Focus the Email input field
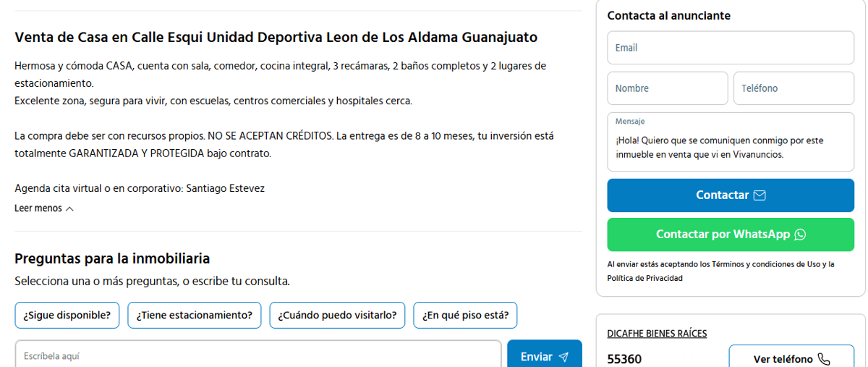The image size is (868, 367). pyautogui.click(x=731, y=48)
